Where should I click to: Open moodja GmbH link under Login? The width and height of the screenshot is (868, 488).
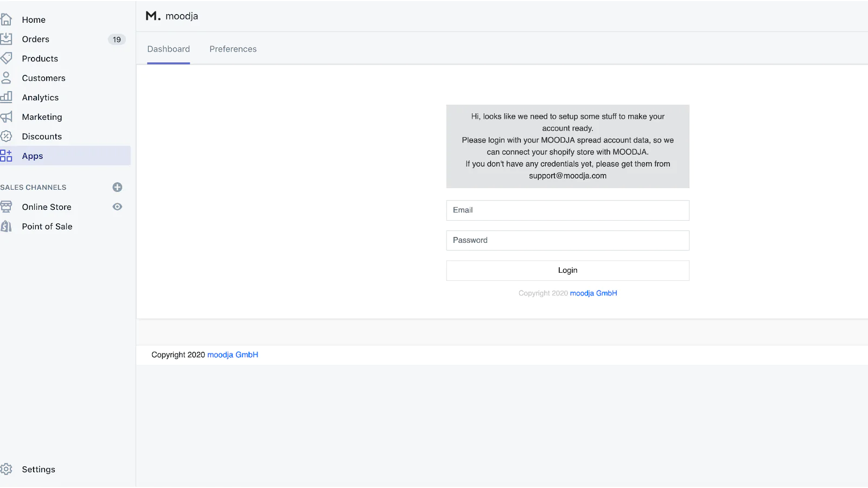tap(593, 293)
